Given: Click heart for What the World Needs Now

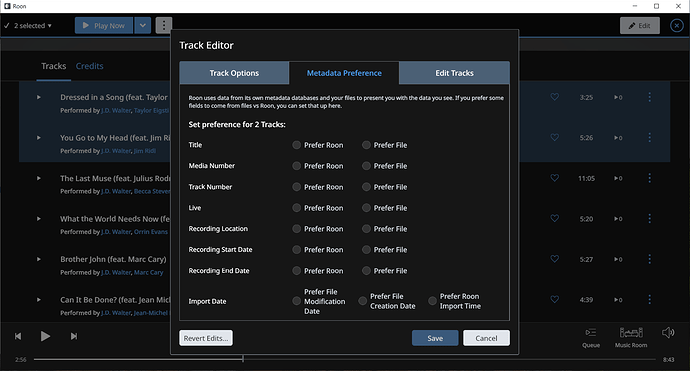Looking at the screenshot, I should tap(554, 218).
